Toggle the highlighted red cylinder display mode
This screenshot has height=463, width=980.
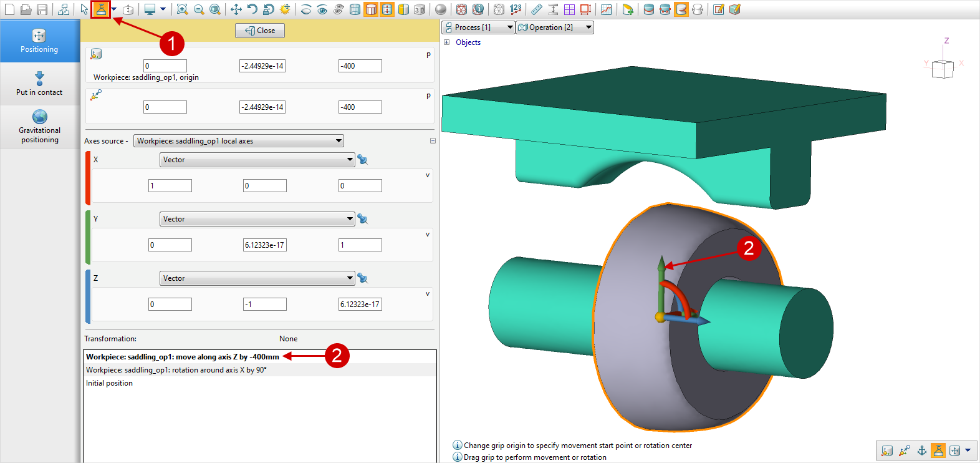(x=371, y=9)
